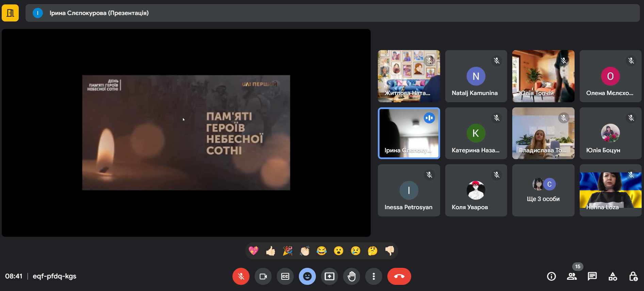Turn on closed captions
Image resolution: width=644 pixels, height=291 pixels.
tap(285, 276)
